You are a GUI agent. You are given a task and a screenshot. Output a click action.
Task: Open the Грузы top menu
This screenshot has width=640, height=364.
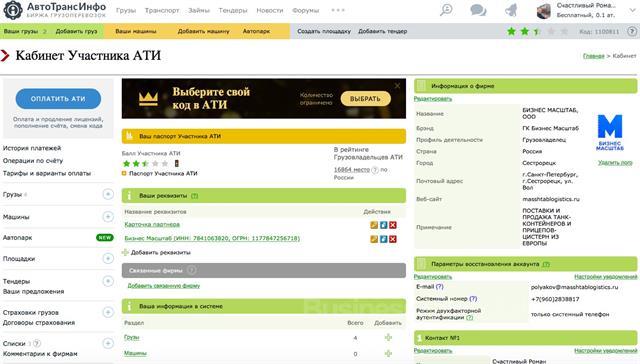pos(126,10)
